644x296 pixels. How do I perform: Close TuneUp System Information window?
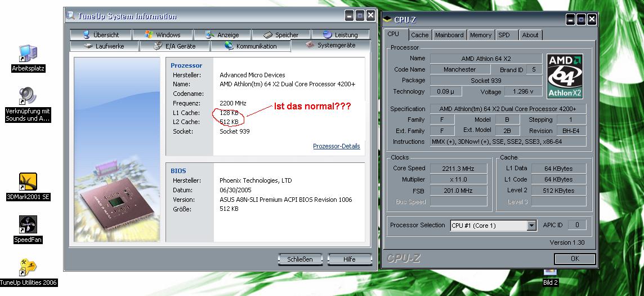[x=370, y=16]
